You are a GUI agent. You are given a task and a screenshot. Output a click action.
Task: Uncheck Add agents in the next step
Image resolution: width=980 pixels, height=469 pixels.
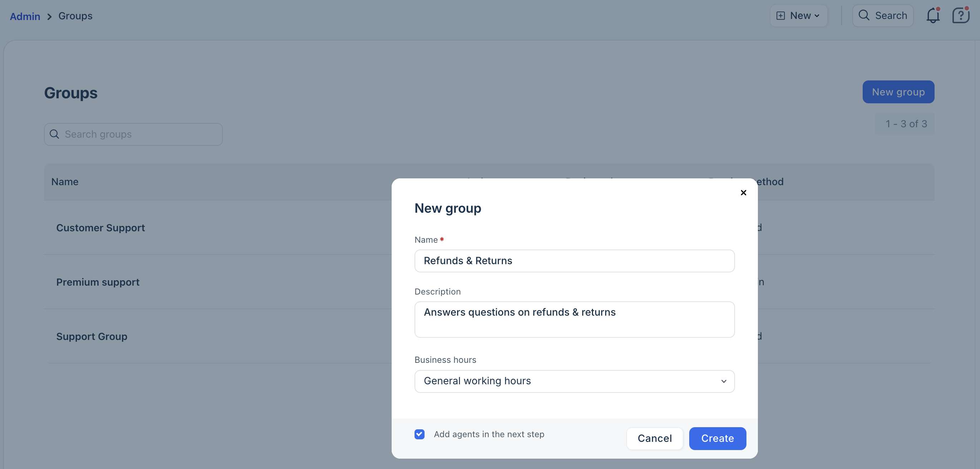(419, 434)
